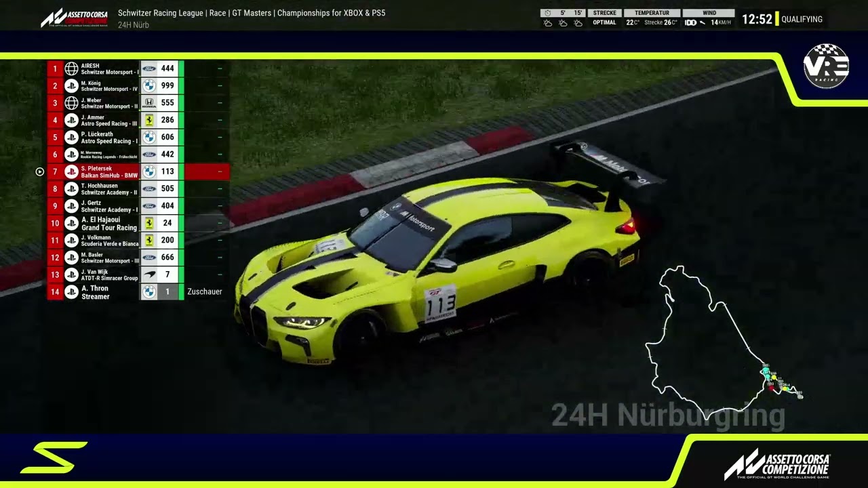
Task: Click the Ford logo next to number 505
Action: [x=149, y=188]
